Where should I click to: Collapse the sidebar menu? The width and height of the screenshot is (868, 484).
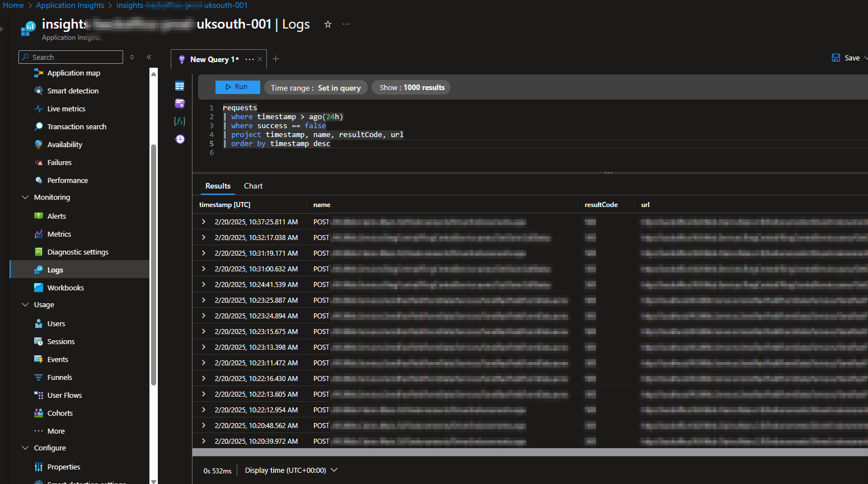click(149, 57)
